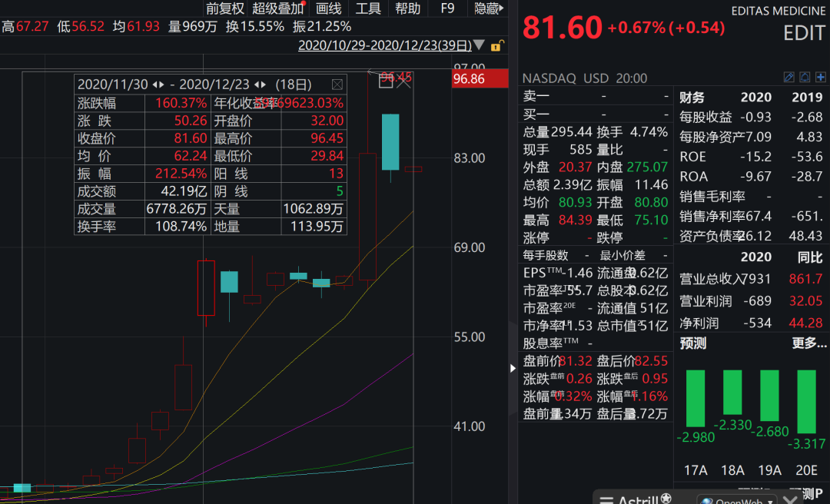This screenshot has width=830, height=504.
Task: Click the EDITAS MEDICINE company name
Action: (x=778, y=11)
